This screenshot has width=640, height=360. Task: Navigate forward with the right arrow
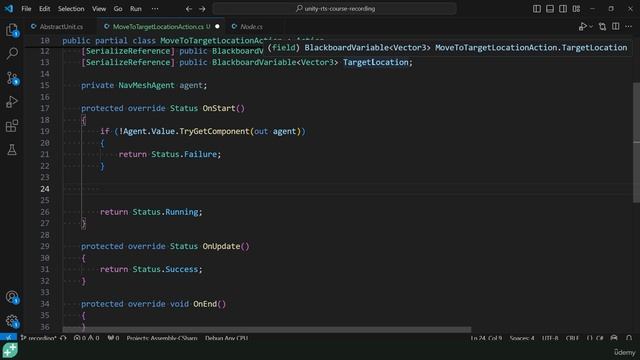202,9
